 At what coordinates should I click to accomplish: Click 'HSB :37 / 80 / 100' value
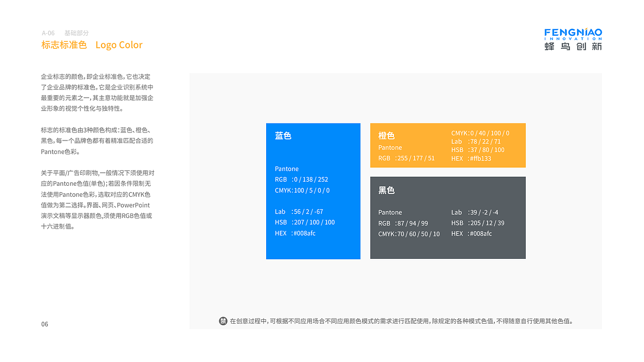click(x=478, y=150)
